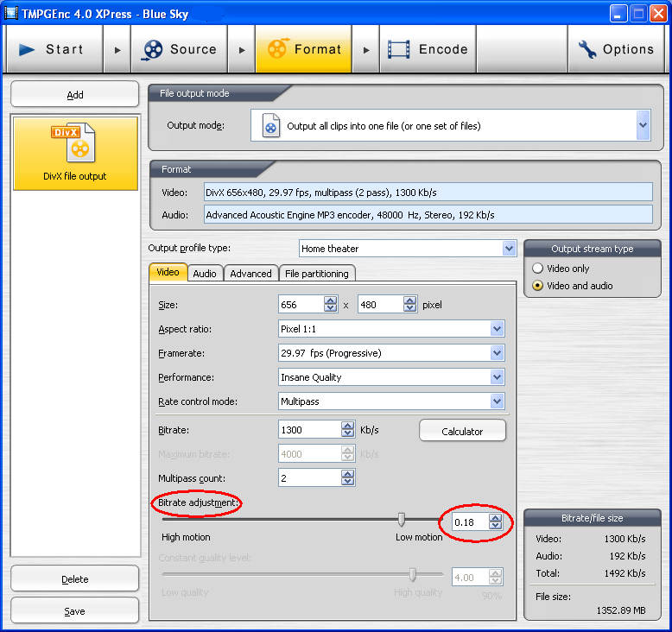The image size is (672, 632).
Task: Open the Rate control mode dropdown
Action: coord(497,401)
